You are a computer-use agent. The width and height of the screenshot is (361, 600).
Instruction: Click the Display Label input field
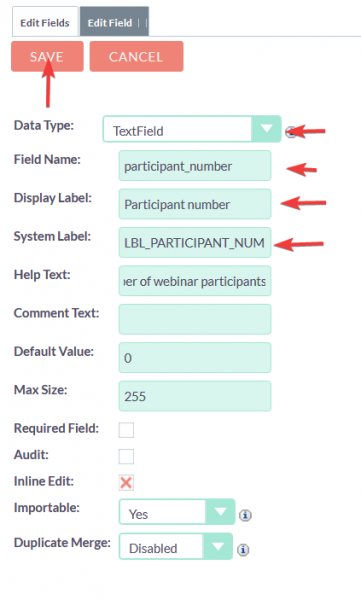[x=195, y=204]
